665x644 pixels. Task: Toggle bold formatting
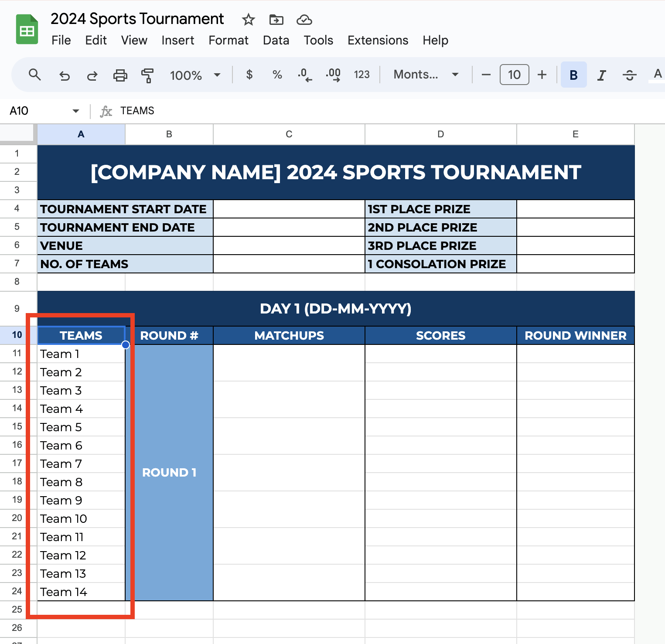pos(573,75)
